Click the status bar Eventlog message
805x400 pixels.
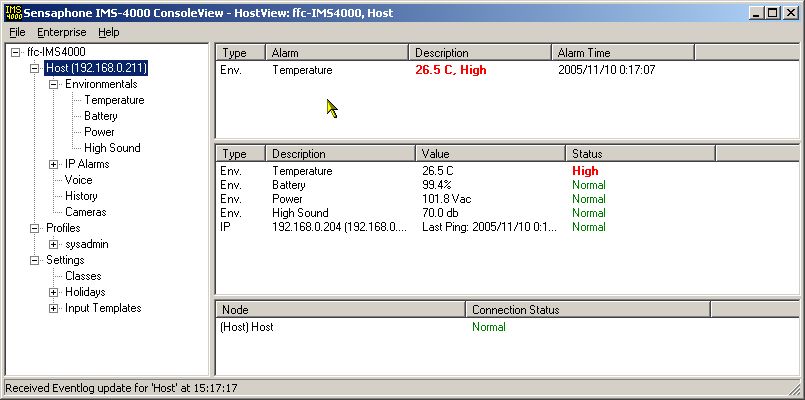point(121,388)
